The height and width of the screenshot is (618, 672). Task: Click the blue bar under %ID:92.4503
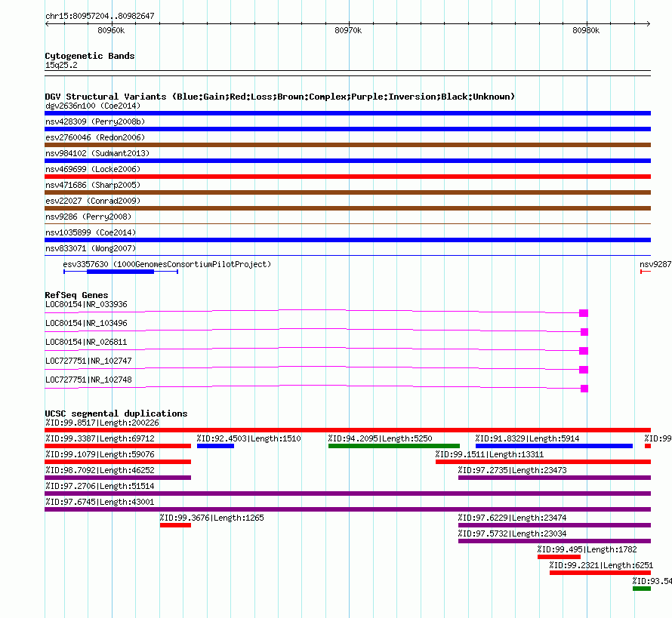click(x=216, y=446)
